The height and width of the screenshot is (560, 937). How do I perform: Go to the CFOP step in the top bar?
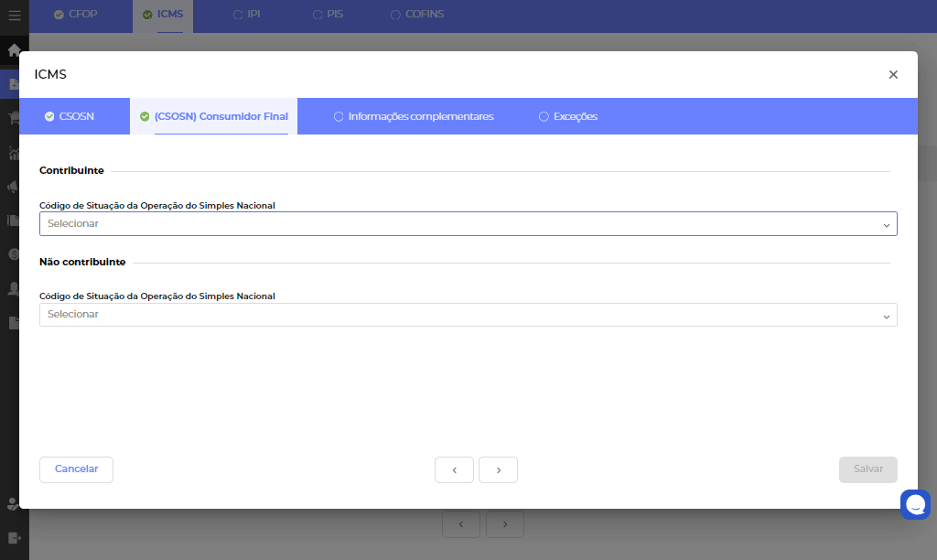pyautogui.click(x=76, y=15)
